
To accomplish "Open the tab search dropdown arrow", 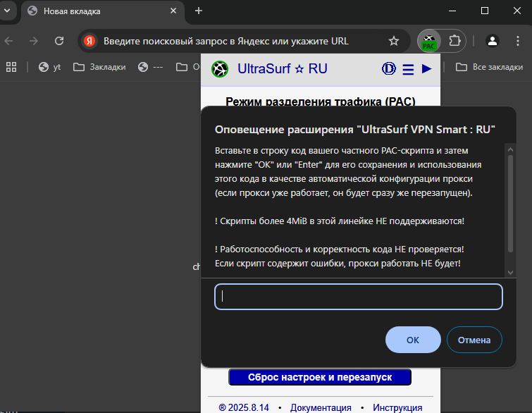I will [7, 11].
